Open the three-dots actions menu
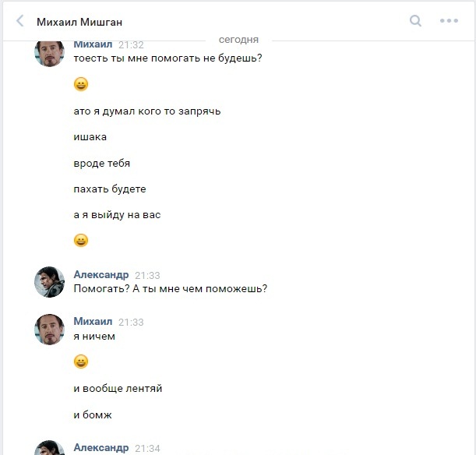Viewport: 476px width, 455px height. point(449,21)
